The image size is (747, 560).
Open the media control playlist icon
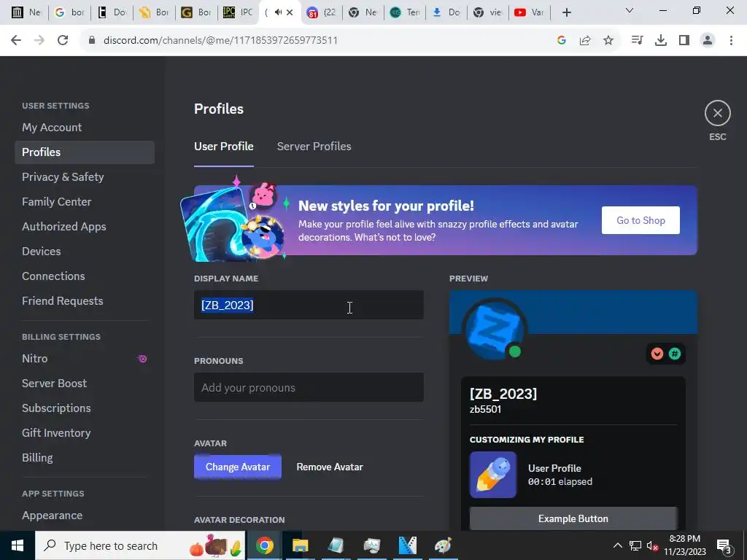click(x=637, y=41)
